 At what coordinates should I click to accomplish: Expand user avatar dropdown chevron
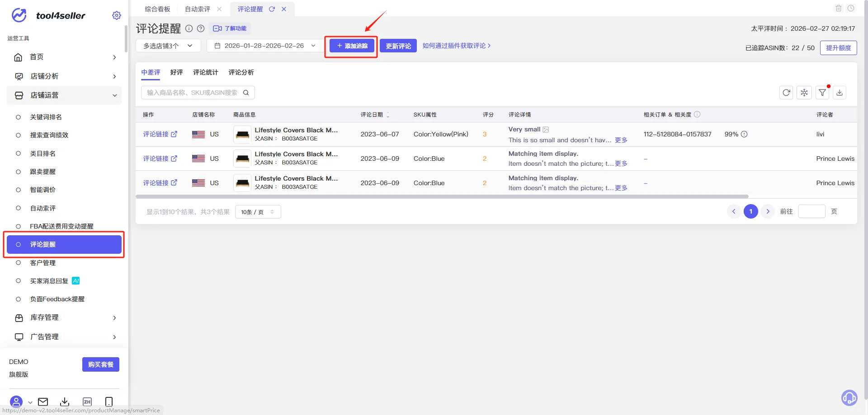(30, 402)
